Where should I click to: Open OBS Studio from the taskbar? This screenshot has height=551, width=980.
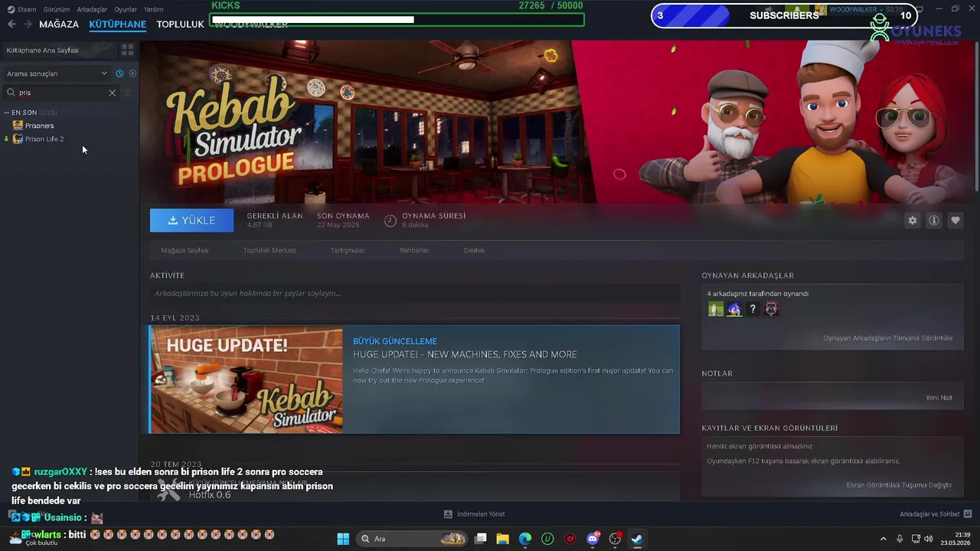pos(615,539)
